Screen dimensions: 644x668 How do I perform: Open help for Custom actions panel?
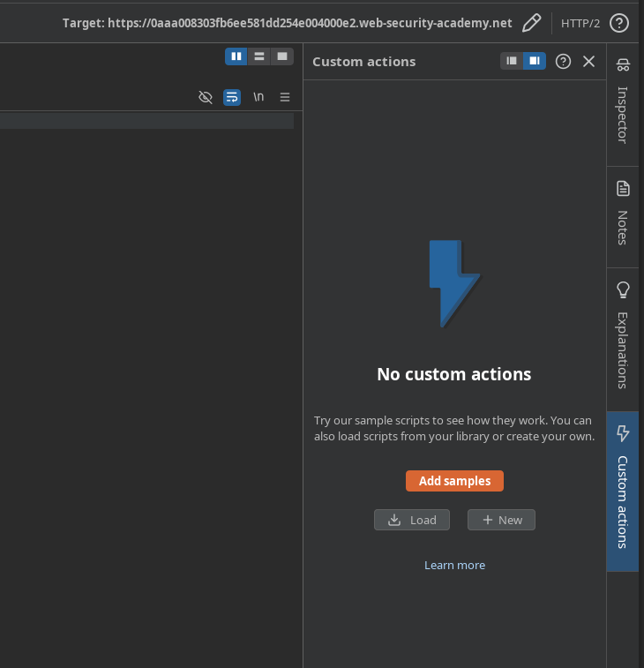pyautogui.click(x=563, y=61)
